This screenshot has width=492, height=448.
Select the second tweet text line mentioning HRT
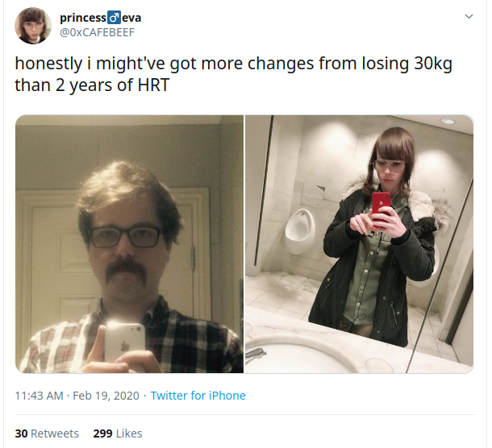(x=92, y=85)
